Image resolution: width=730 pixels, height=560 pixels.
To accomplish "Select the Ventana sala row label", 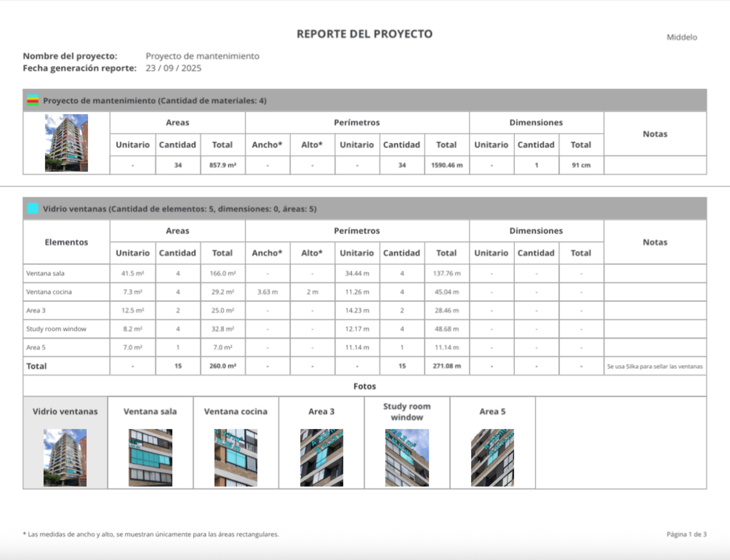I will click(45, 273).
